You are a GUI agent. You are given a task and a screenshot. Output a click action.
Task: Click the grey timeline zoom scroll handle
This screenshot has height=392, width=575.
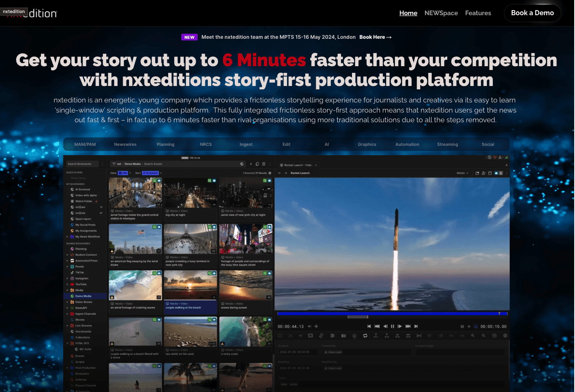[357, 317]
